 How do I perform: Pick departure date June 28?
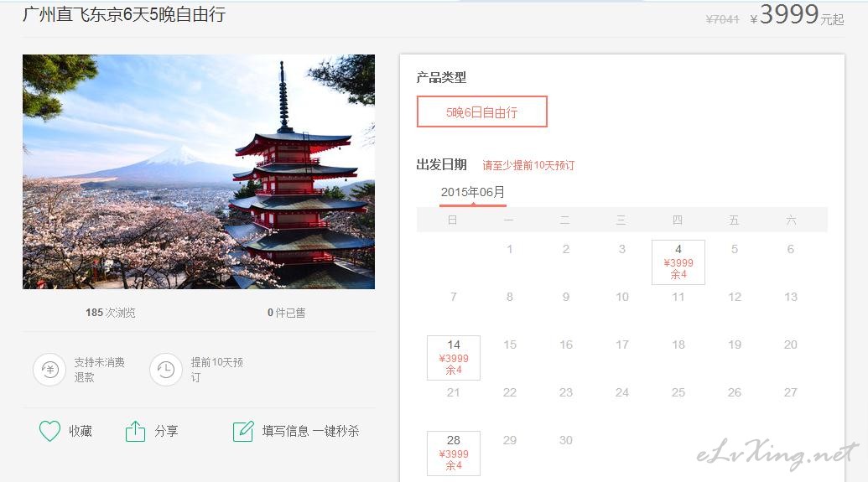[454, 453]
